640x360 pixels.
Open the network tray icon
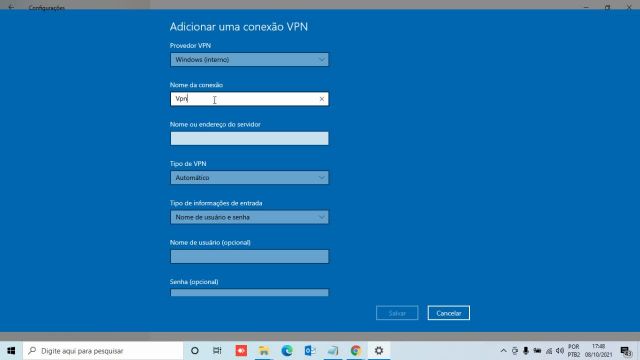click(x=549, y=351)
